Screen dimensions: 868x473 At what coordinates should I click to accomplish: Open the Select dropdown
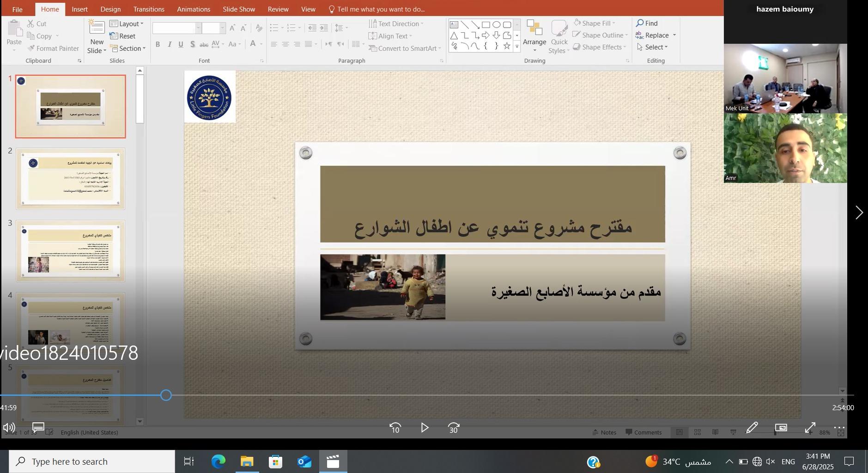(x=652, y=47)
